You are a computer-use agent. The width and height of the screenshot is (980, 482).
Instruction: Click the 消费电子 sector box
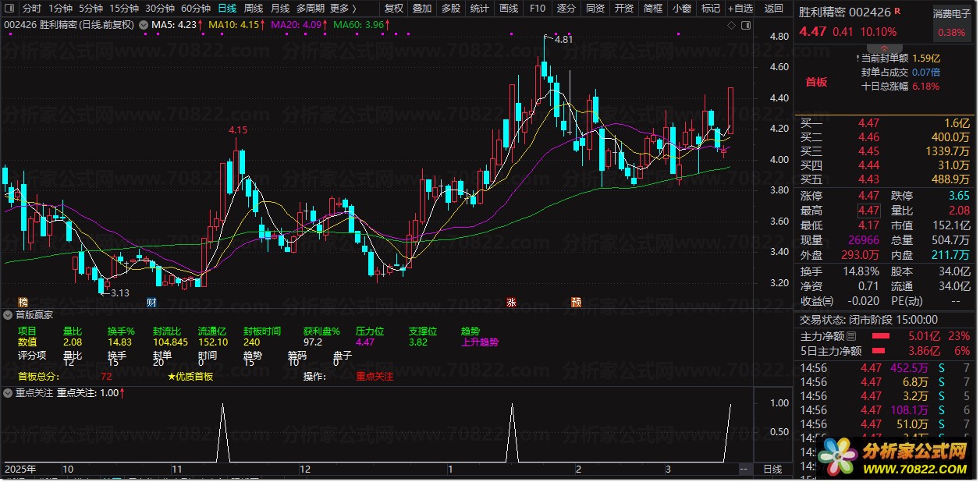pos(951,23)
